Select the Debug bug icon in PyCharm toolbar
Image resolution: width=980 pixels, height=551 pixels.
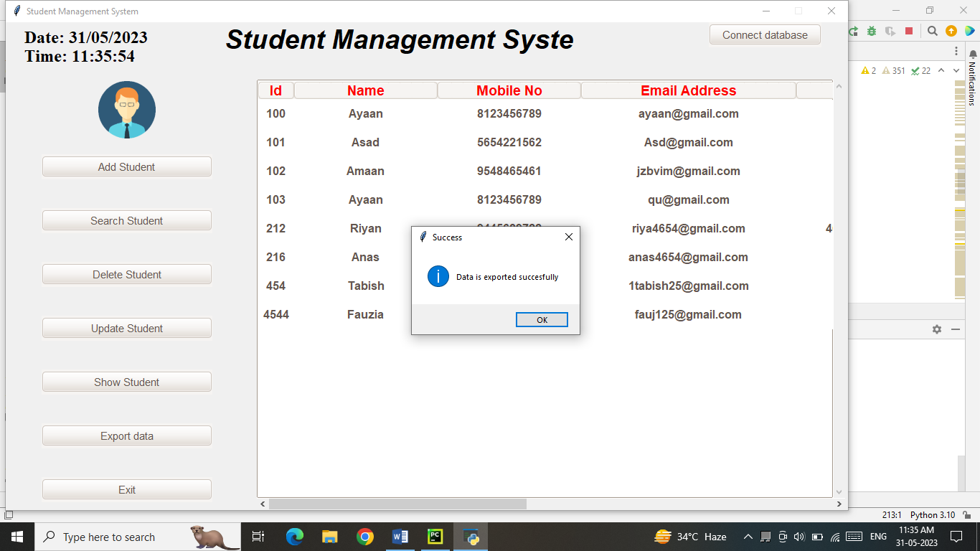coord(871,32)
